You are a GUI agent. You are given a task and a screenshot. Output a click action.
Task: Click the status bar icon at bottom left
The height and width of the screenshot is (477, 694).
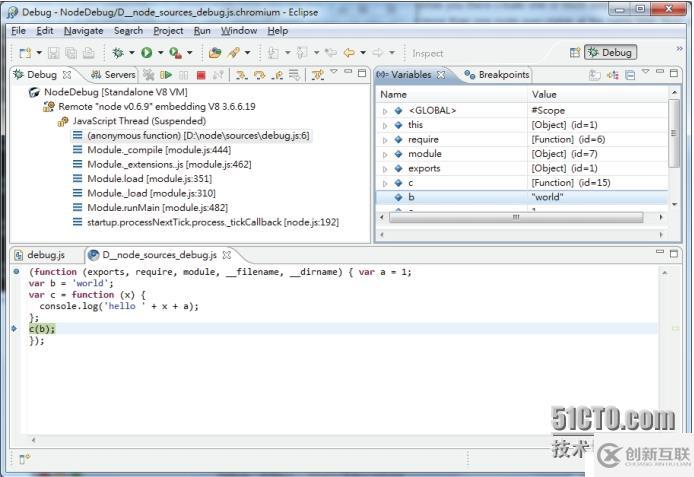[24, 459]
